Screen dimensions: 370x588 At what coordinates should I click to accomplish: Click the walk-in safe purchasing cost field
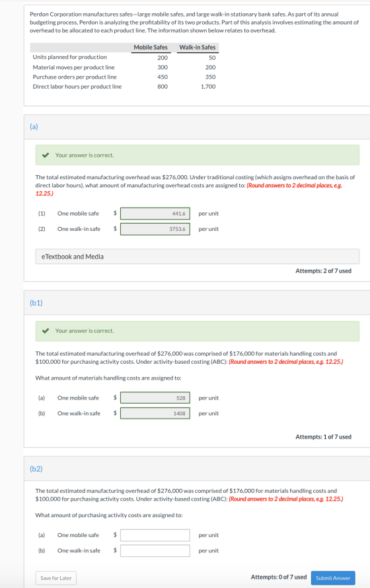155,550
